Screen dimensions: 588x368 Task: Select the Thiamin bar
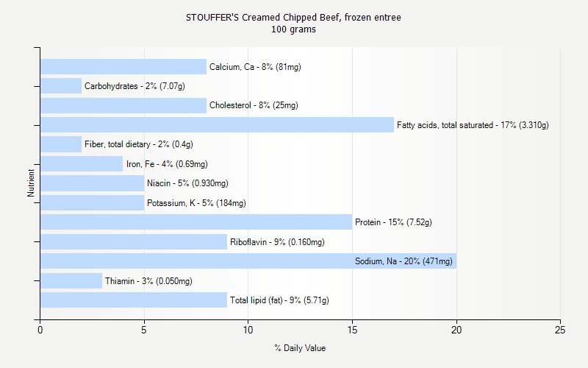pos(71,280)
